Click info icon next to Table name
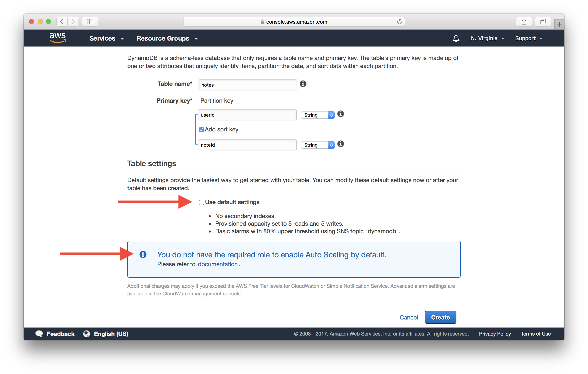Image resolution: width=588 pixels, height=374 pixels. click(x=303, y=84)
